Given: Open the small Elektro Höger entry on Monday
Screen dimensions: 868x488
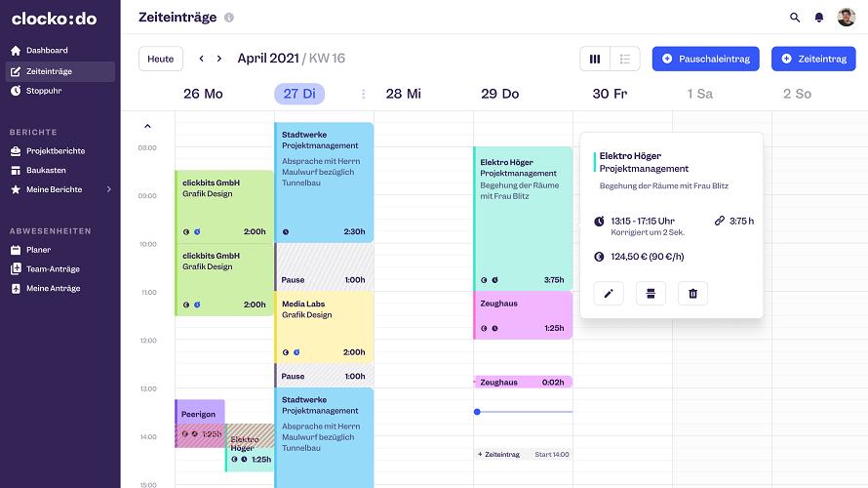Looking at the screenshot, I should click(x=251, y=449).
